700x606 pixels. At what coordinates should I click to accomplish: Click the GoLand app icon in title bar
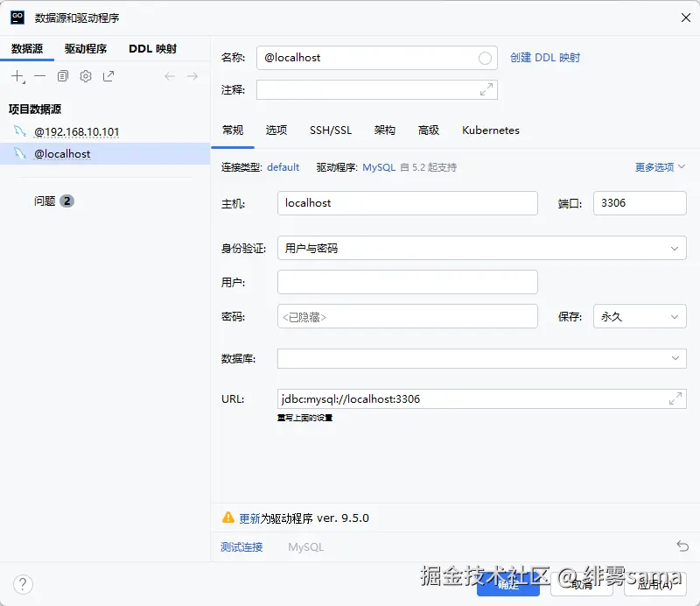pos(17,18)
